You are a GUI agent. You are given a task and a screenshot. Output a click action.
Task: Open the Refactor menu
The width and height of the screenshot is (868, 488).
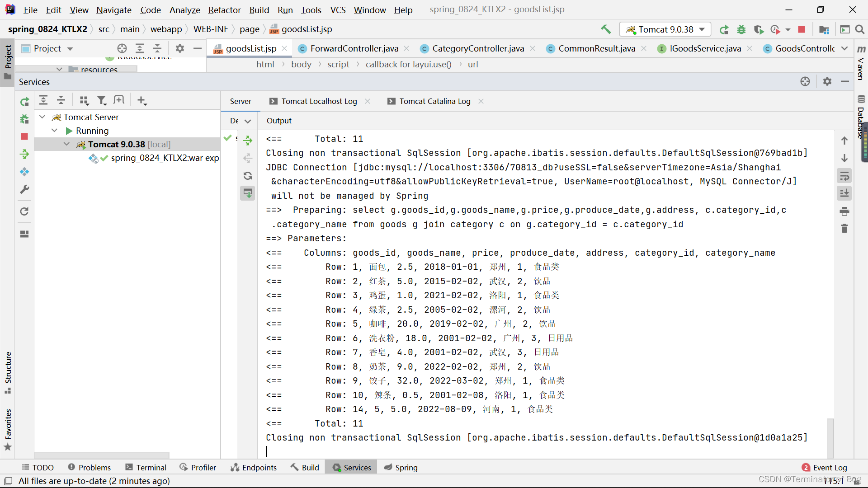pyautogui.click(x=224, y=9)
